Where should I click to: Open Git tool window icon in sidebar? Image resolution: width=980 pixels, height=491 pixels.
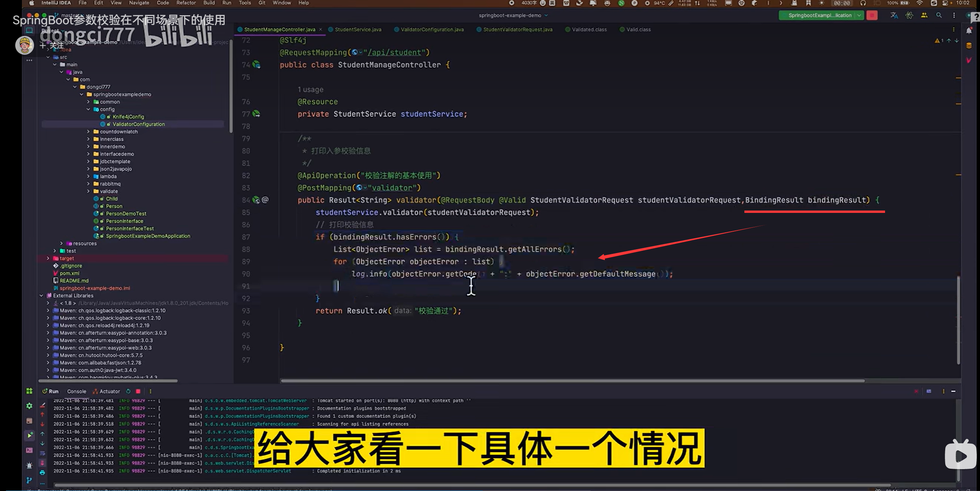(x=29, y=480)
